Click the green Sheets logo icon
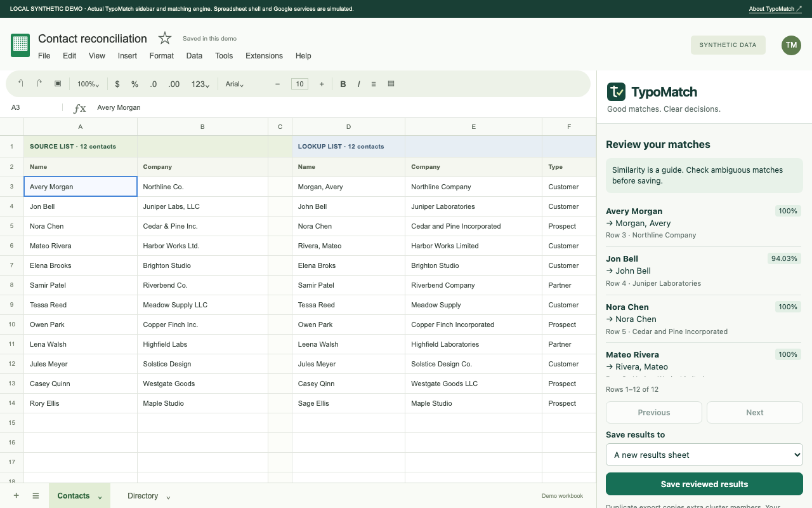 [20, 45]
